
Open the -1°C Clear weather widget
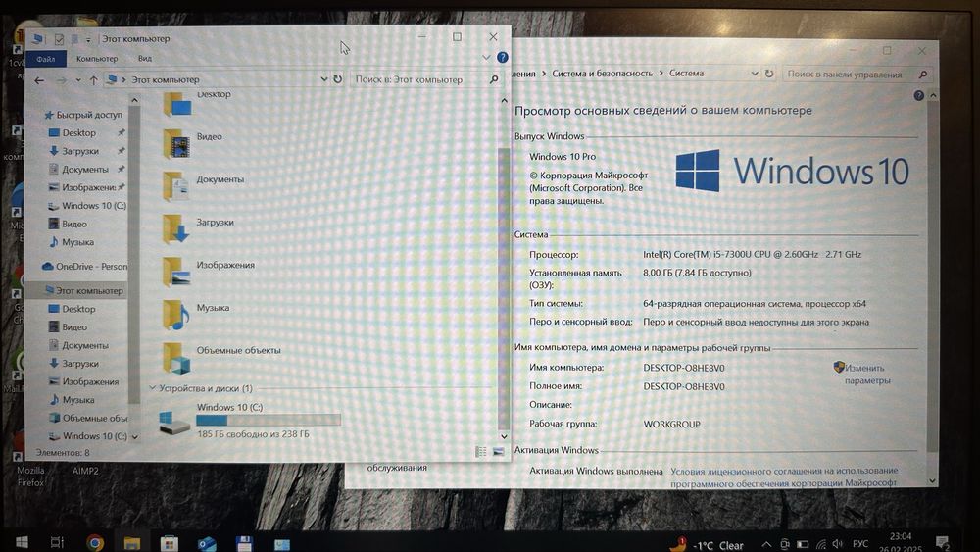click(707, 545)
